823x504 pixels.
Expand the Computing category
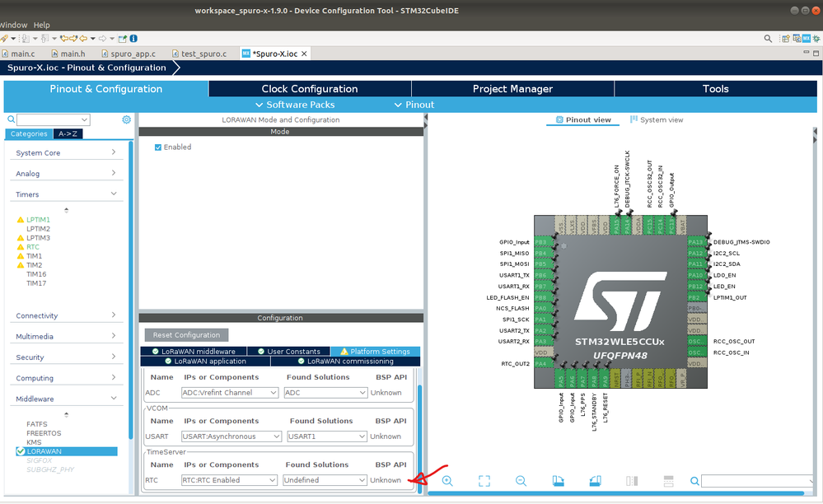66,378
